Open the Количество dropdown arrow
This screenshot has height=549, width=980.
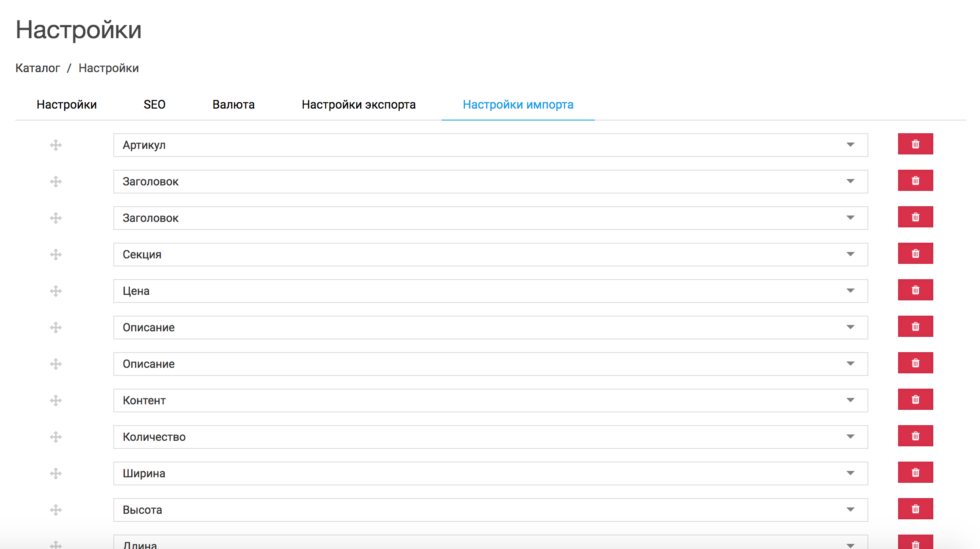click(x=850, y=437)
